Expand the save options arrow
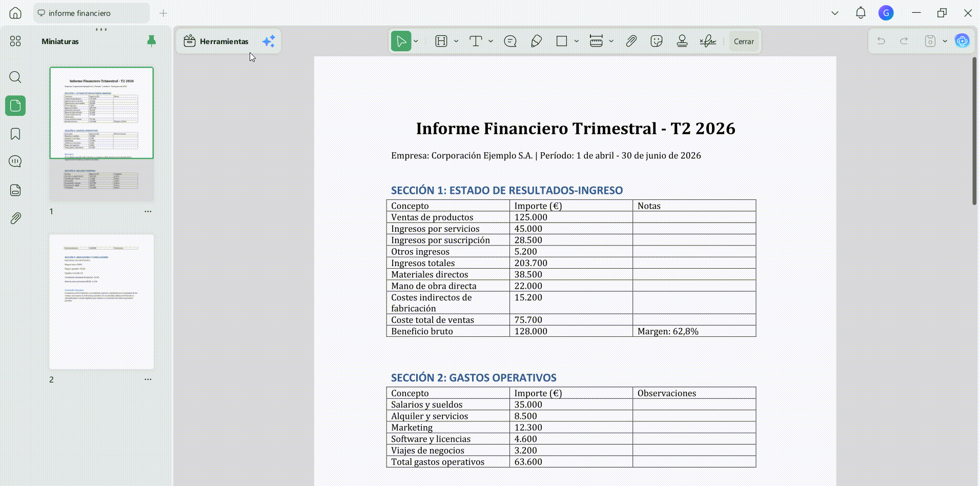The image size is (980, 486). [945, 41]
